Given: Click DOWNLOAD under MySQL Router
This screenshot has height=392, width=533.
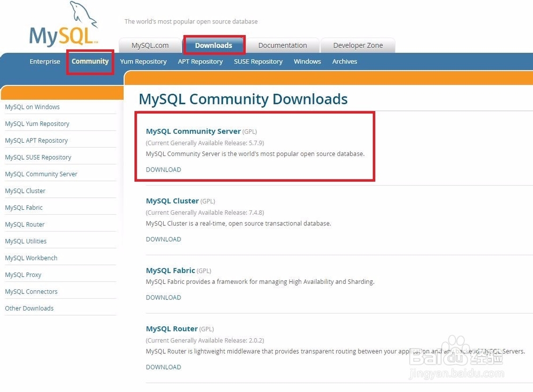Looking at the screenshot, I should click(164, 367).
